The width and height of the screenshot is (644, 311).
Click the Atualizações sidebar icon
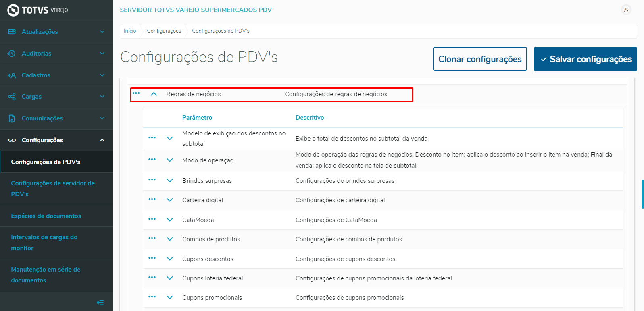12,32
